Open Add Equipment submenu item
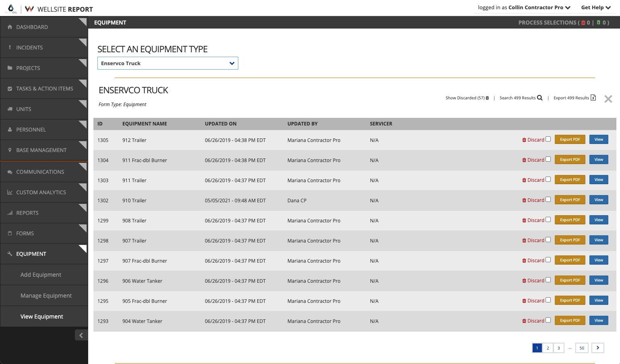620x364 pixels. click(x=44, y=275)
